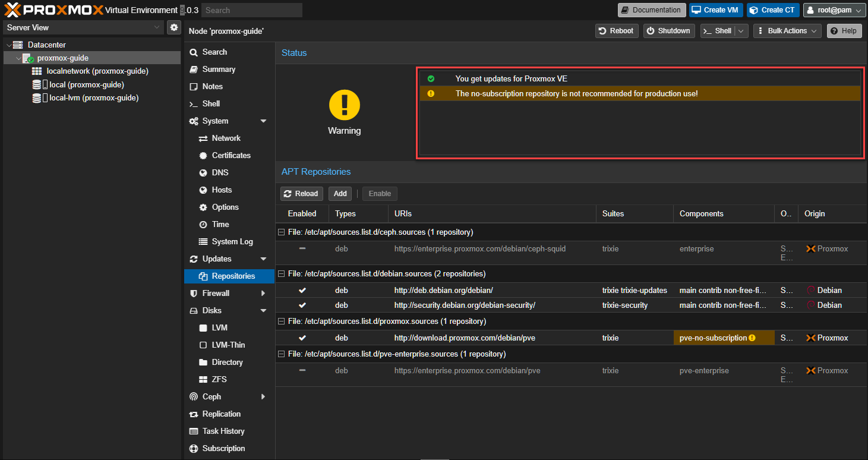Select the pve-no-subscription enabled checkmark
Image resolution: width=868 pixels, height=460 pixels.
[302, 338]
